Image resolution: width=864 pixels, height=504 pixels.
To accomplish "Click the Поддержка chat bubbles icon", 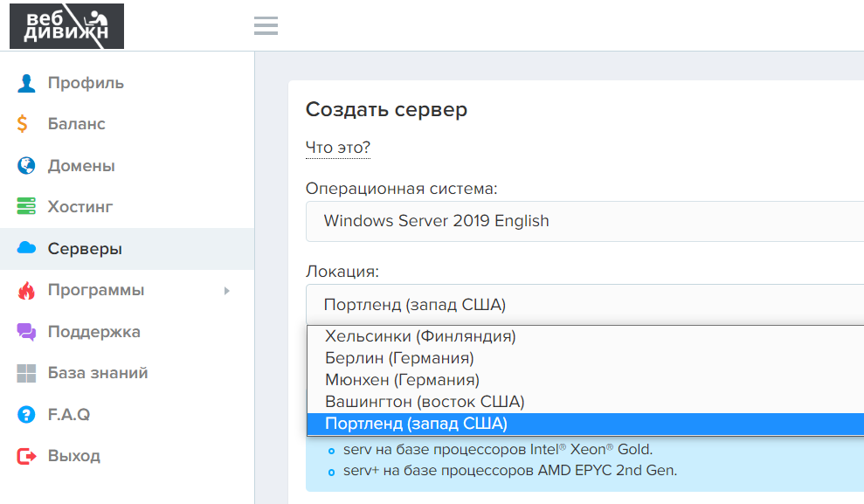I will coord(26,332).
